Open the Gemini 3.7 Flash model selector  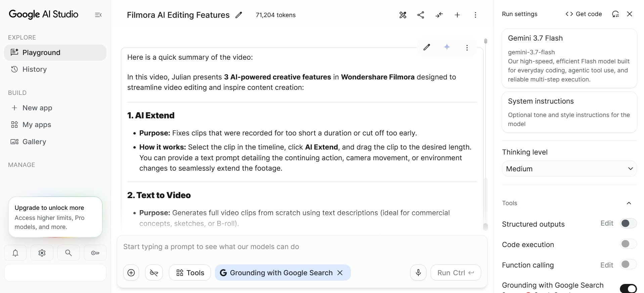click(x=569, y=58)
